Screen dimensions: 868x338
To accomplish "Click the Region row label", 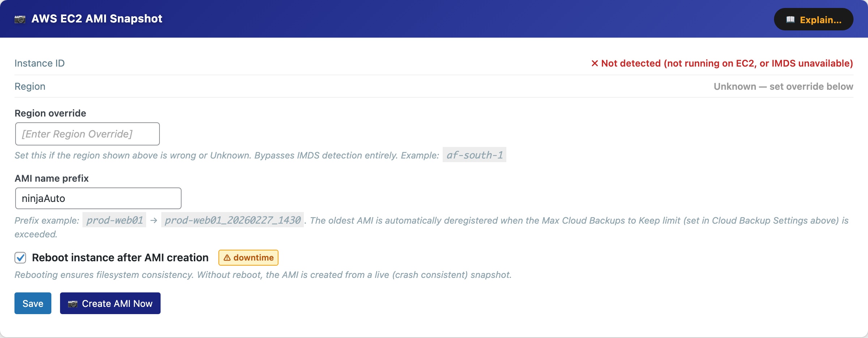I will click(x=30, y=86).
